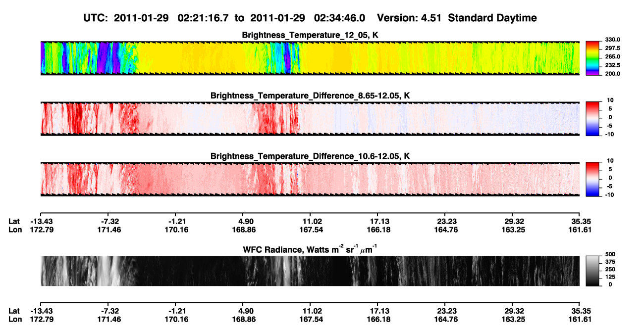Click the 'Version: 4.51 Standard Daytime' text
Image resolution: width=644 pixels, height=330 pixels.
coord(457,18)
